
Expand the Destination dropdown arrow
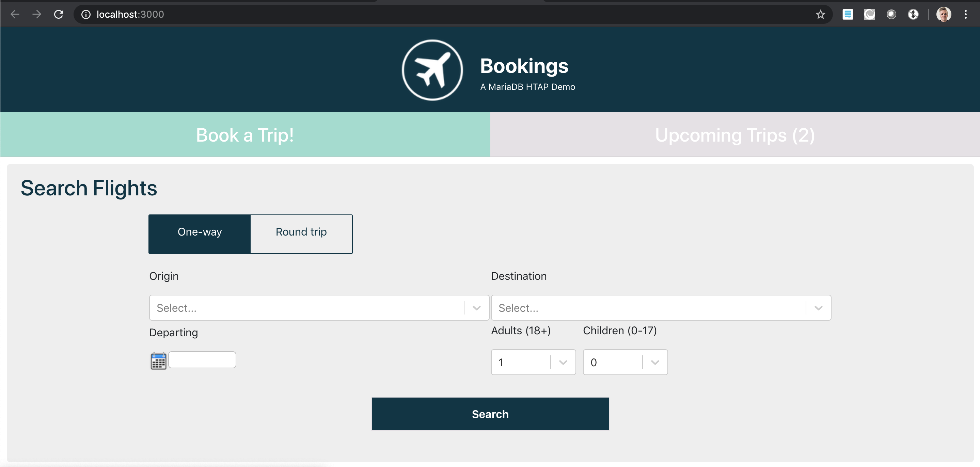pyautogui.click(x=819, y=308)
